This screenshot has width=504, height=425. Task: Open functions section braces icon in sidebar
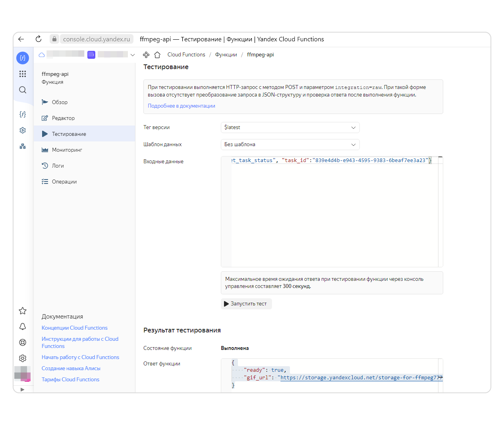(23, 114)
